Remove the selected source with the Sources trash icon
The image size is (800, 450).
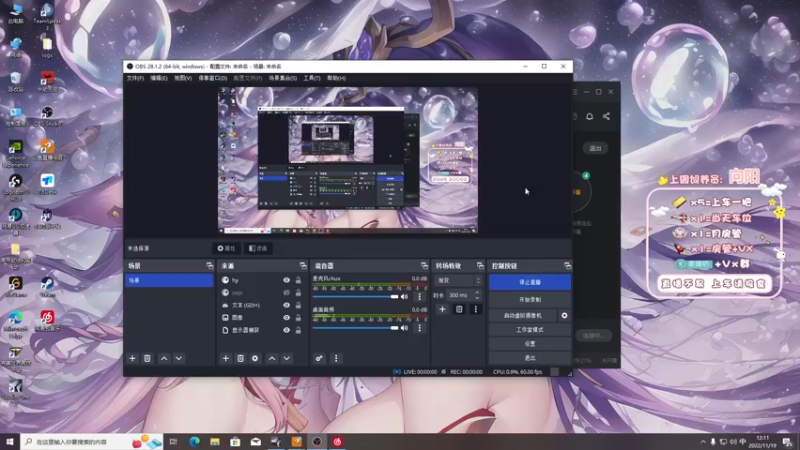(x=240, y=359)
